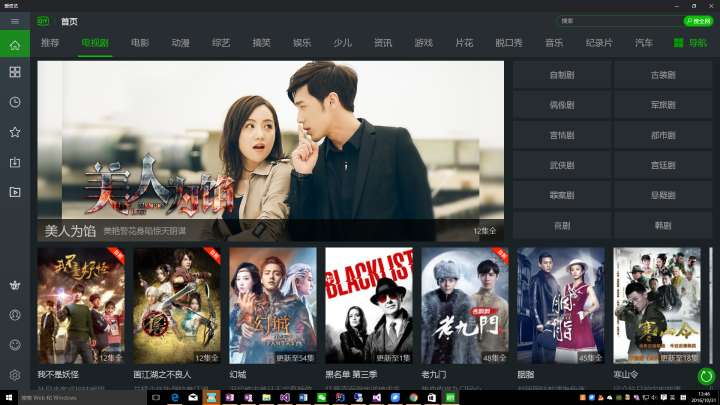The height and width of the screenshot is (405, 720).
Task: Click the green refresh circle button
Action: point(706,377)
